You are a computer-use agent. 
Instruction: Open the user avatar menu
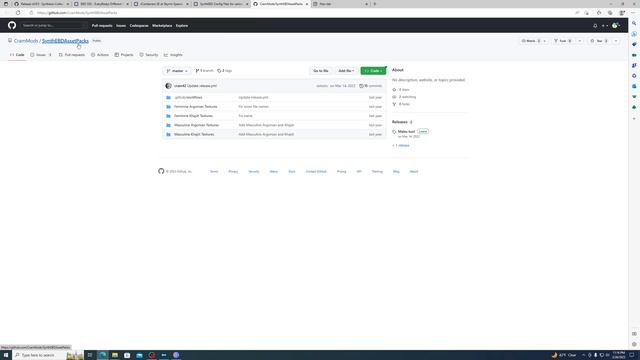[x=616, y=26]
